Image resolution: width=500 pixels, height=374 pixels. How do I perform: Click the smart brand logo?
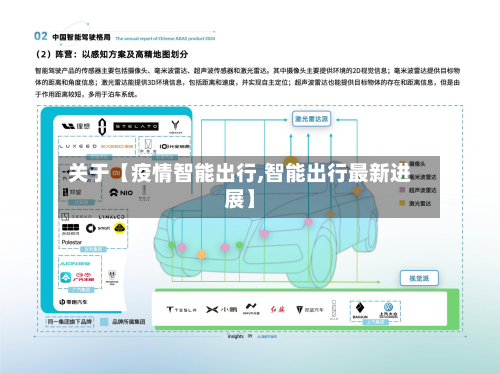tap(98, 228)
